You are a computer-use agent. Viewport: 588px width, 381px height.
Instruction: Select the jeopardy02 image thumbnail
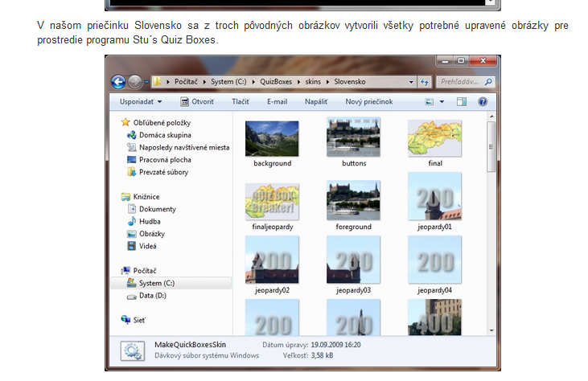[x=272, y=260]
